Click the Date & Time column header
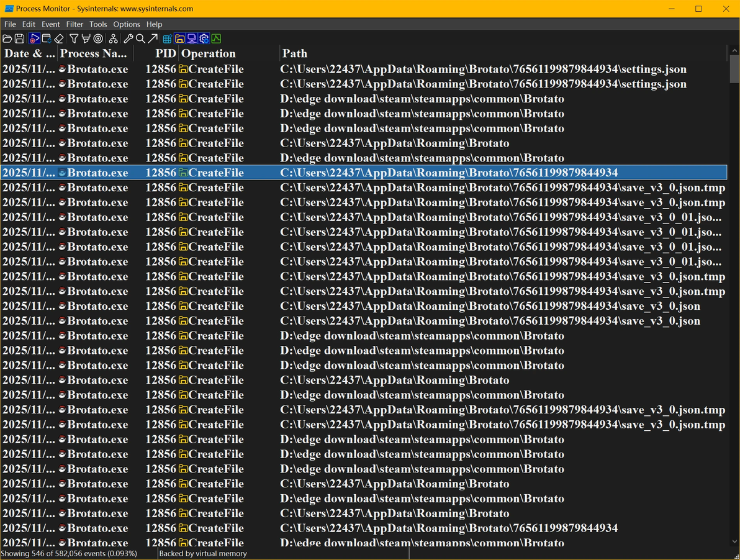This screenshot has height=560, width=740. click(29, 53)
